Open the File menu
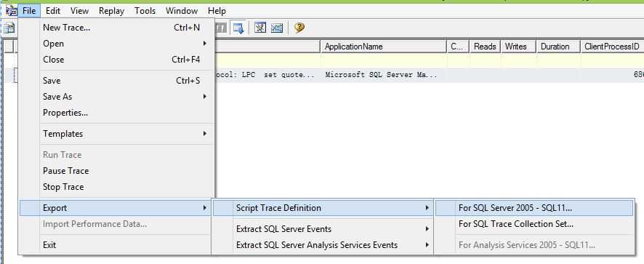Viewport: 644px width, 264px height. pos(29,11)
